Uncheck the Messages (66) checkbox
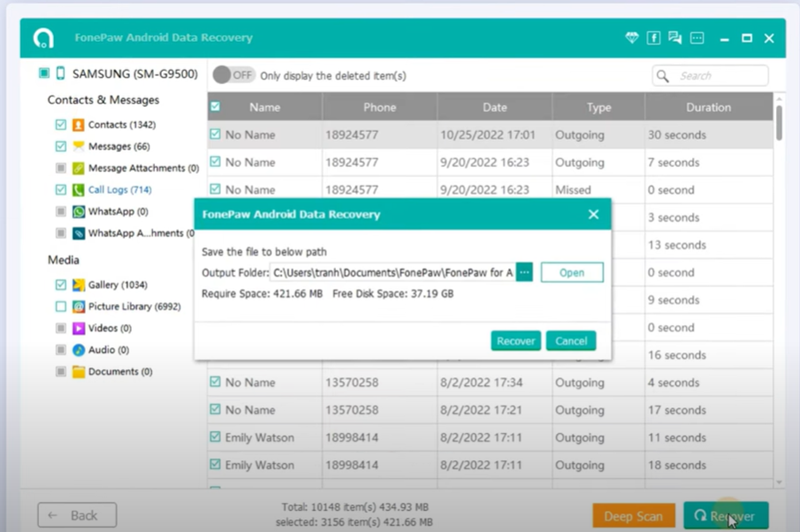This screenshot has height=532, width=800. 61,146
